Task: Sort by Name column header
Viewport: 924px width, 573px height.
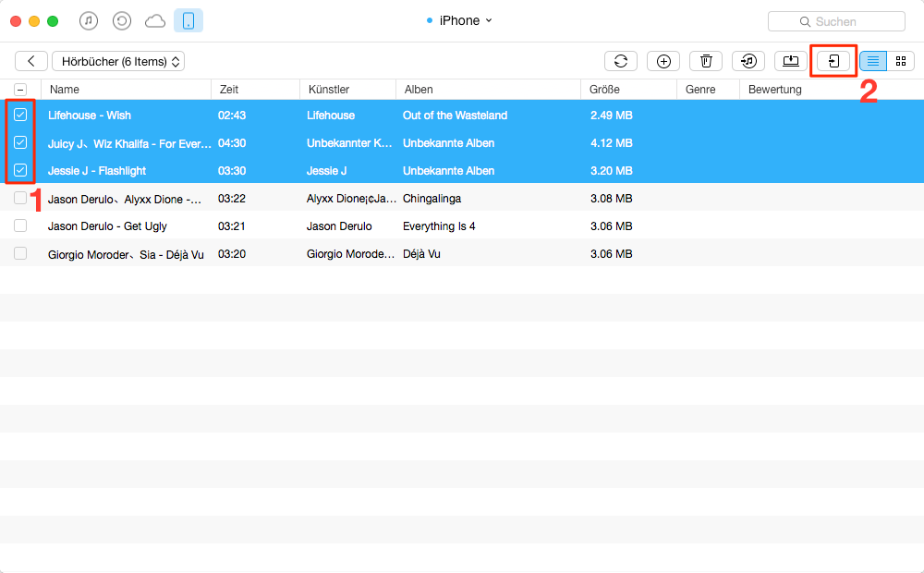Action: pyautogui.click(x=126, y=90)
